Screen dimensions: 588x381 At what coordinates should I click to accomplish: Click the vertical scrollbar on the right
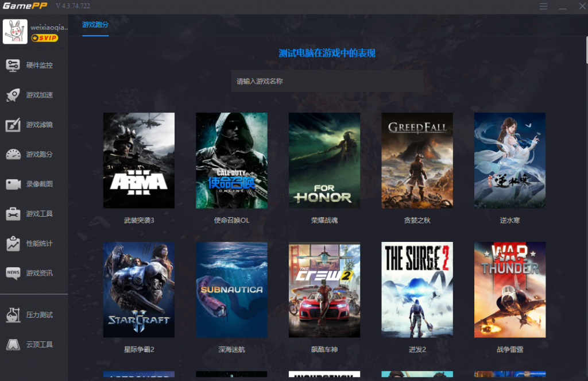coord(586,46)
